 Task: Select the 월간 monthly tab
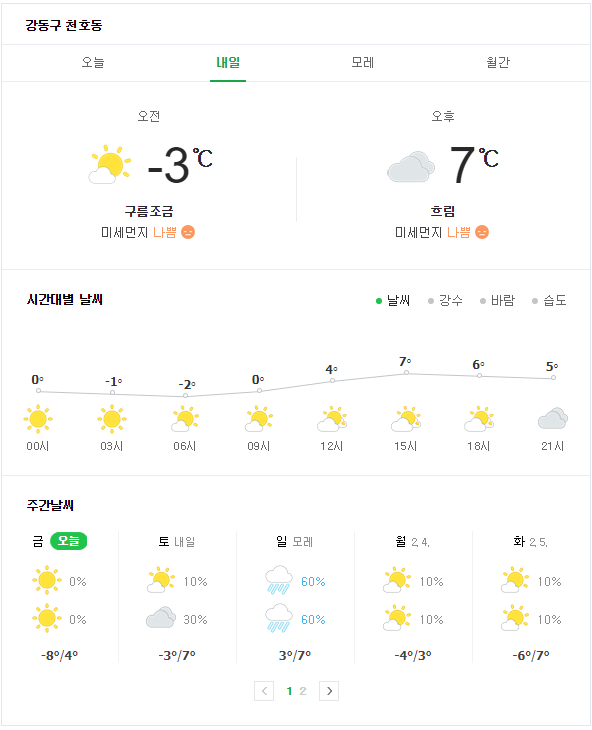[x=498, y=62]
